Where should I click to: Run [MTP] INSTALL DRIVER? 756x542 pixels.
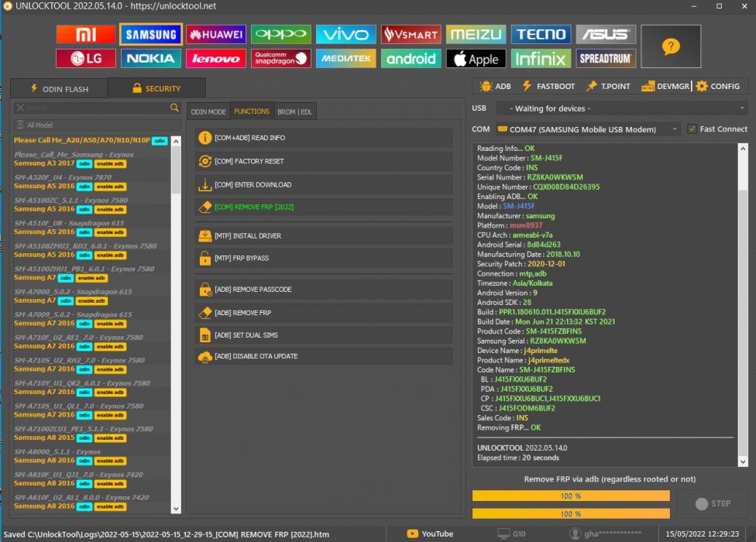(x=324, y=235)
